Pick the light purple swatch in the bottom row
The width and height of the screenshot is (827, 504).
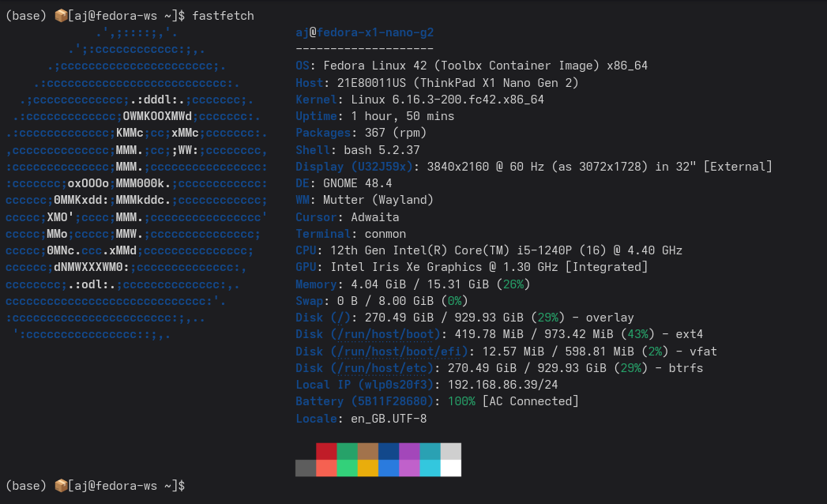[409, 468]
